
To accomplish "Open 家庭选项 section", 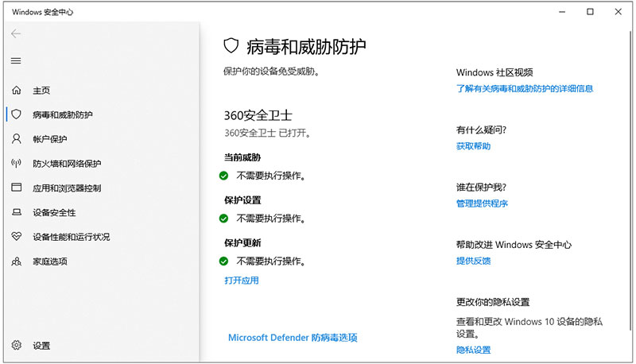I will click(x=50, y=261).
